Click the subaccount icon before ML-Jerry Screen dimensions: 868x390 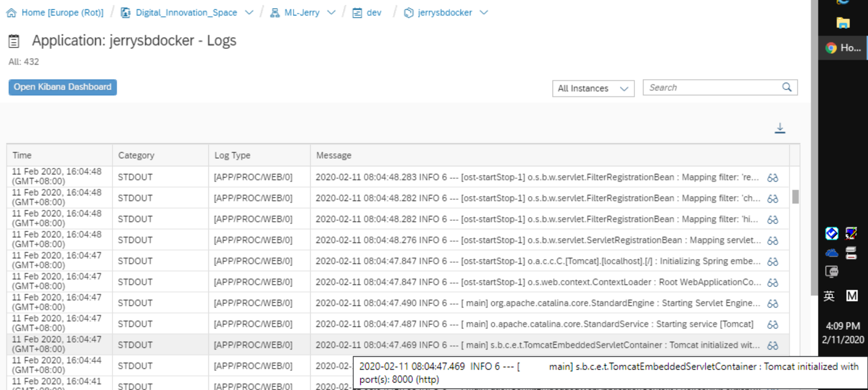click(275, 12)
